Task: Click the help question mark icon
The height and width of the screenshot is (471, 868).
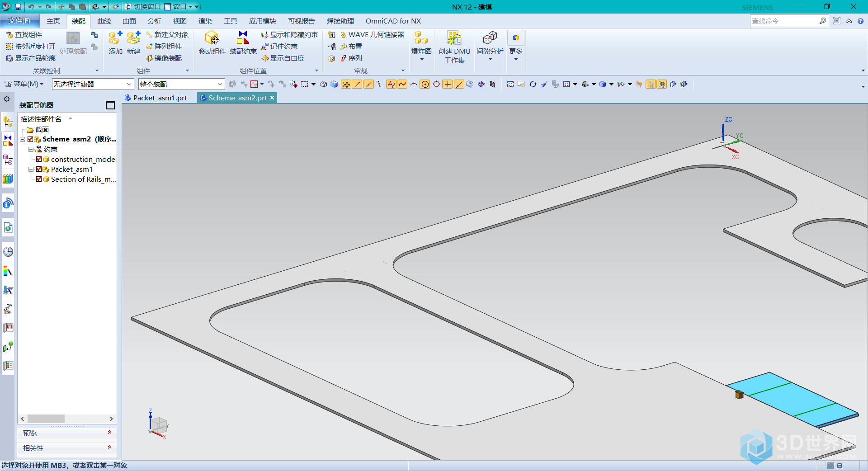Action: (x=860, y=21)
